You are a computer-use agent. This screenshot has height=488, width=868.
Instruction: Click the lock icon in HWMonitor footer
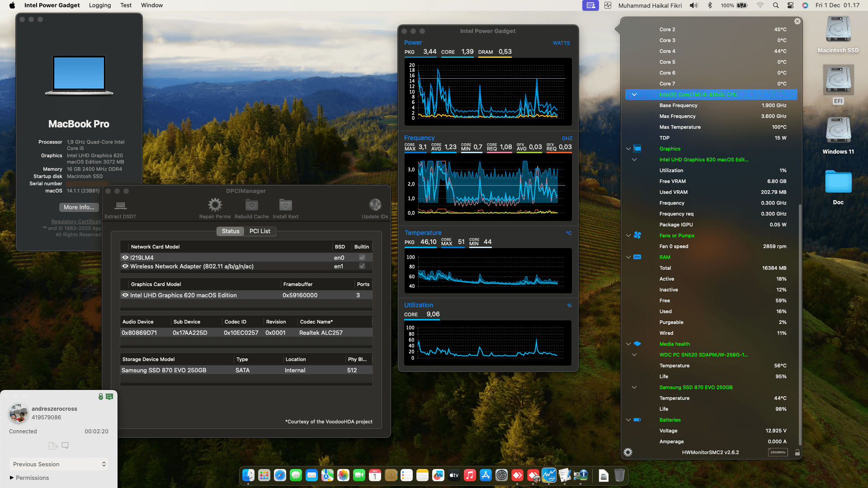click(x=797, y=452)
